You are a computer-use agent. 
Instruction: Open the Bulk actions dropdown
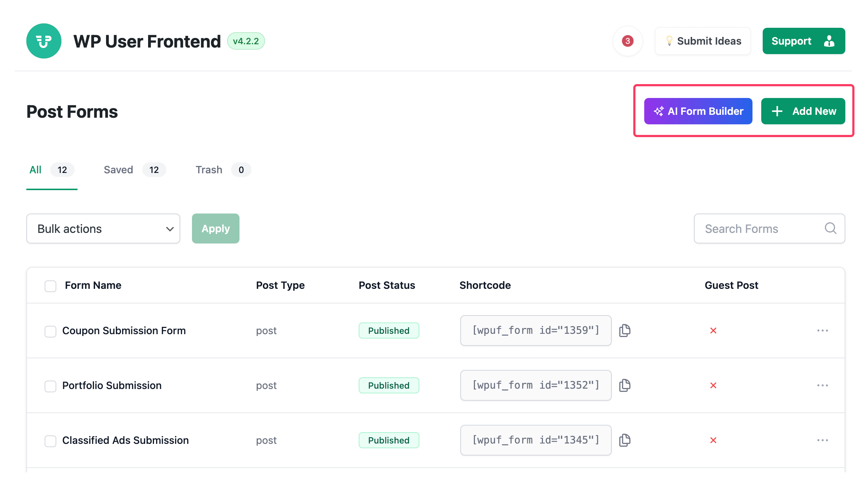pyautogui.click(x=103, y=229)
